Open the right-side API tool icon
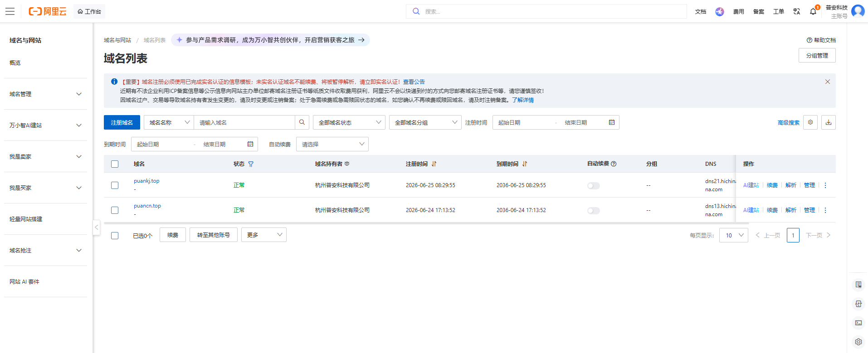This screenshot has height=353, width=868. coord(858,304)
